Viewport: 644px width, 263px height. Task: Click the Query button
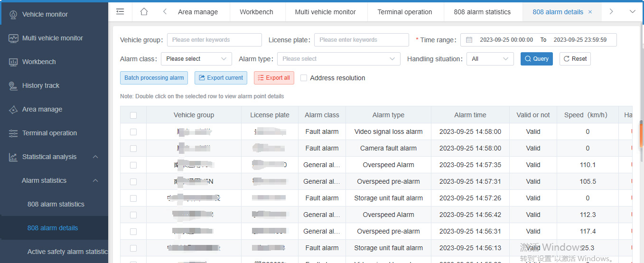[x=537, y=59]
